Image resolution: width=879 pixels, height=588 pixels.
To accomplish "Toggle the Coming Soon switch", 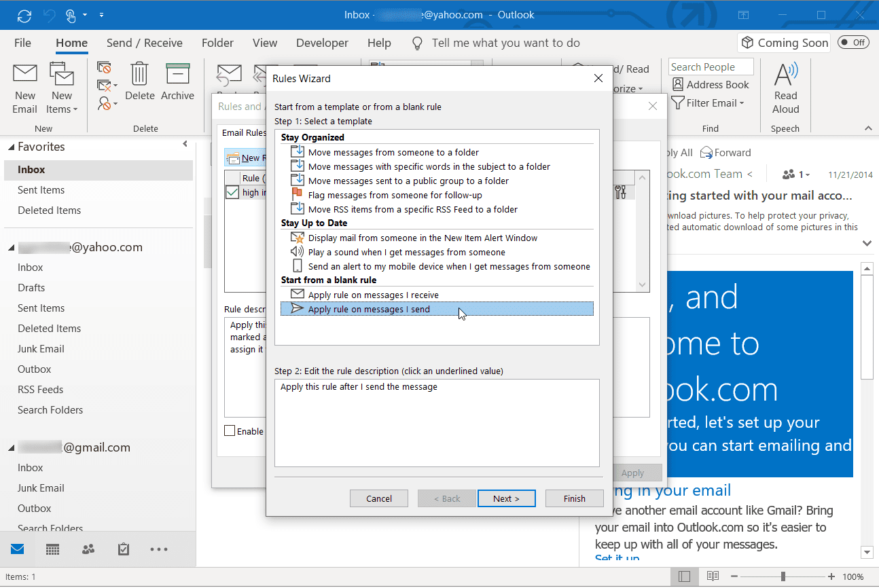I will coord(853,43).
